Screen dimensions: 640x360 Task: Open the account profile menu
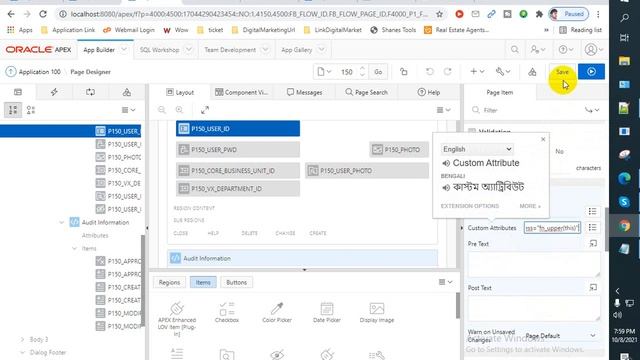(593, 50)
